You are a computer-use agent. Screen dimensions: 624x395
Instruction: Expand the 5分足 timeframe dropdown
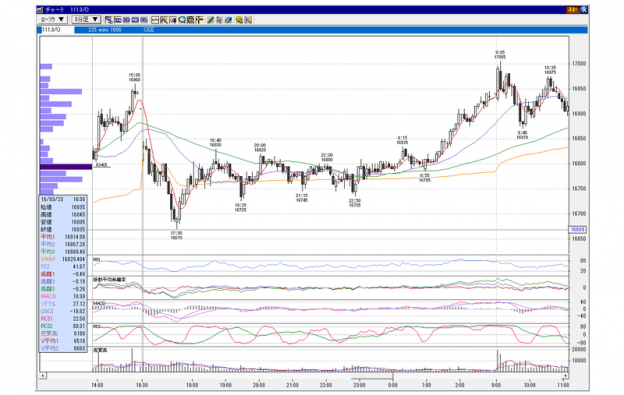(x=86, y=19)
